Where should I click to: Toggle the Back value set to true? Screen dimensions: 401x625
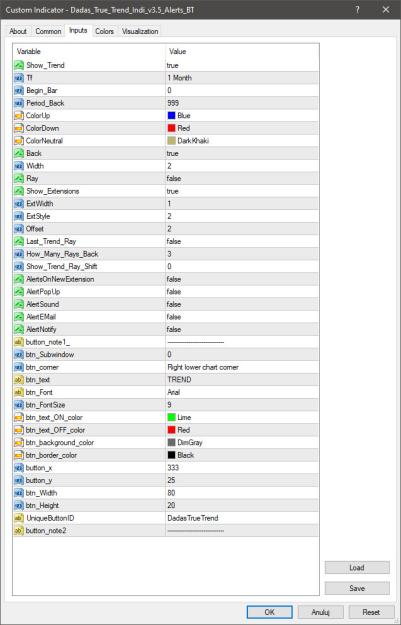[242, 153]
